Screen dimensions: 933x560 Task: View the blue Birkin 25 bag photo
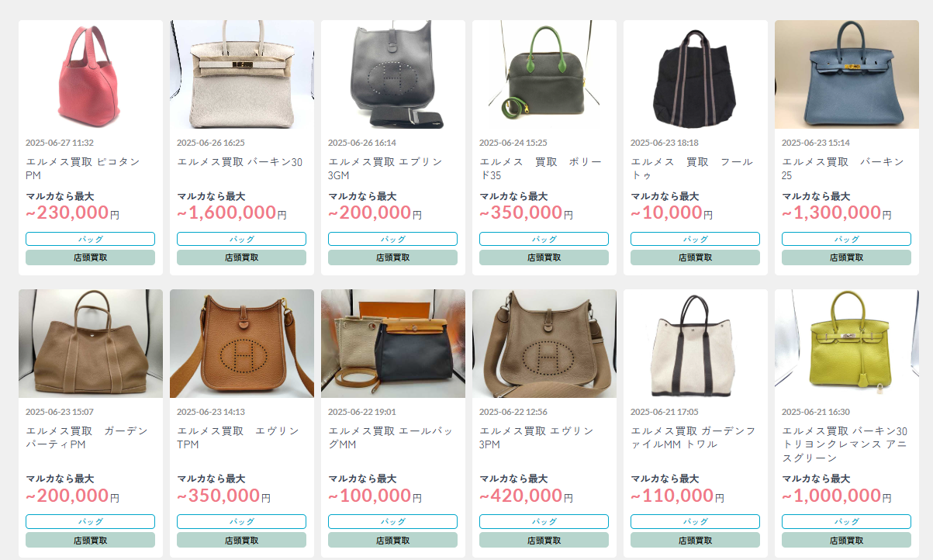click(847, 74)
